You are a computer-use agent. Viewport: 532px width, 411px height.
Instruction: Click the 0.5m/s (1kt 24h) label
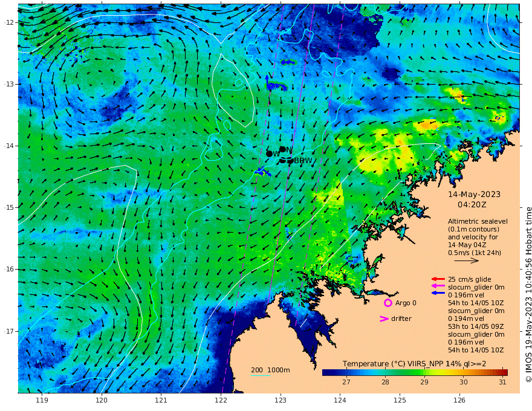pos(475,253)
